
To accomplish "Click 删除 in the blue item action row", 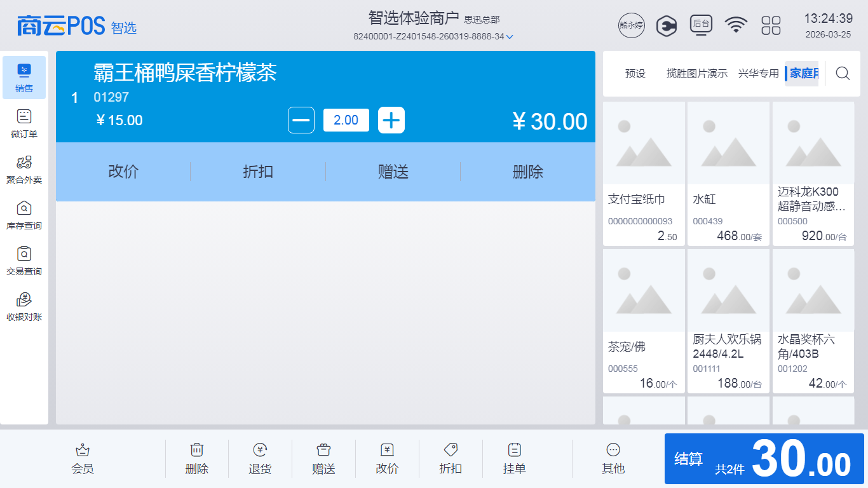I will coord(527,172).
